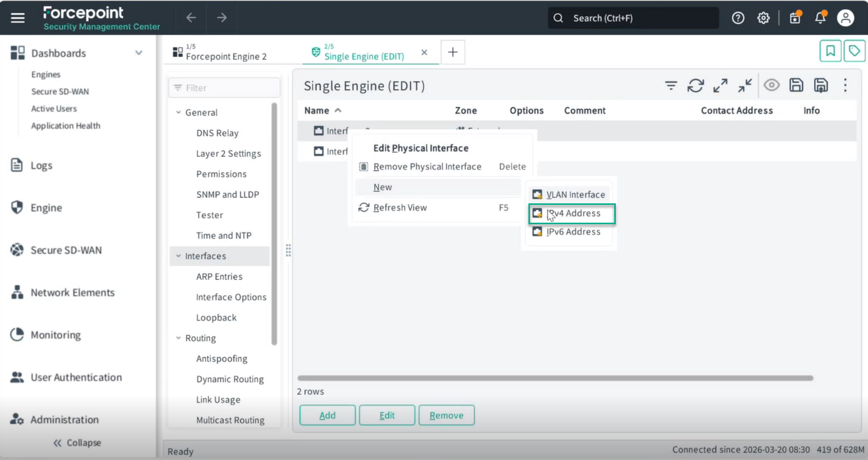868x460 pixels.
Task: Select DNS Relay tree item
Action: coord(217,133)
